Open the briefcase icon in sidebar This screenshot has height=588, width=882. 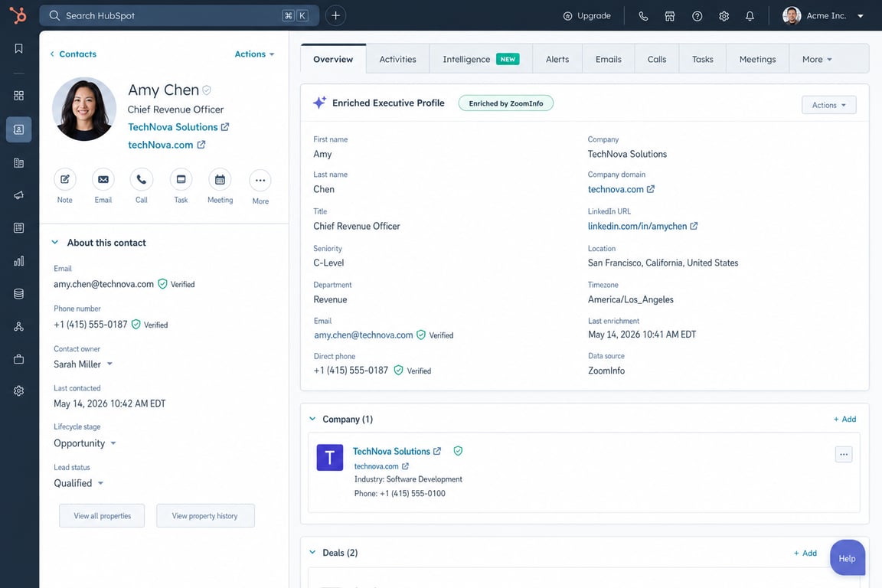[18, 359]
